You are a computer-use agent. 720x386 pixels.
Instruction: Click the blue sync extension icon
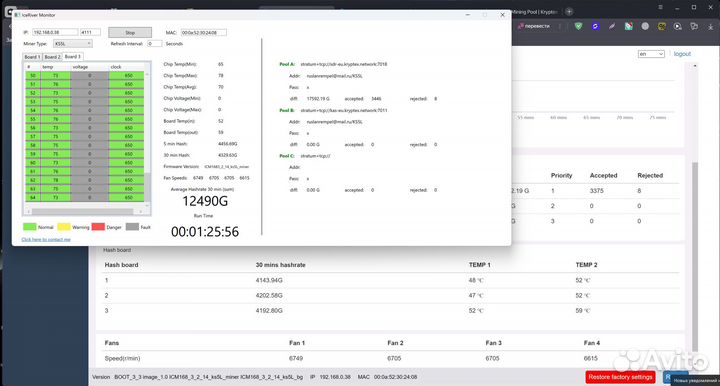(x=595, y=26)
